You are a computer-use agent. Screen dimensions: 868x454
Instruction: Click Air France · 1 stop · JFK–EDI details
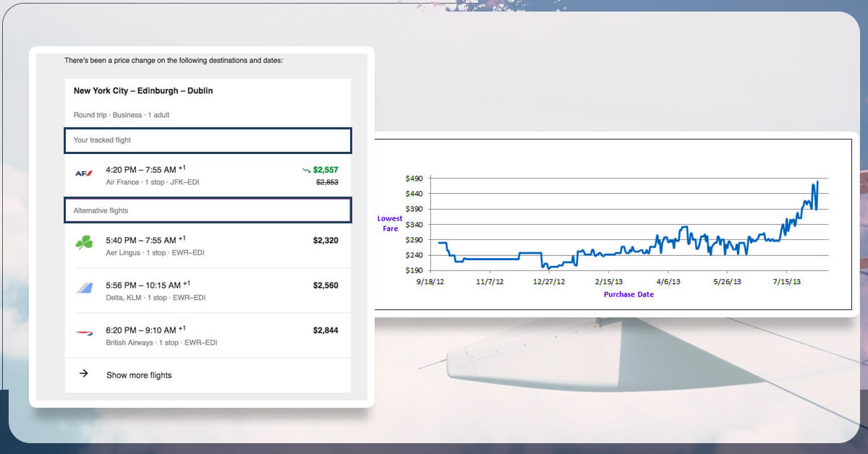[x=152, y=182]
